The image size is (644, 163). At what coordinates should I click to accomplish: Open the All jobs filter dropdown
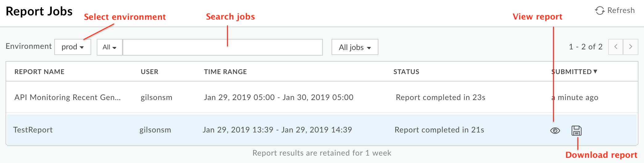coord(355,47)
